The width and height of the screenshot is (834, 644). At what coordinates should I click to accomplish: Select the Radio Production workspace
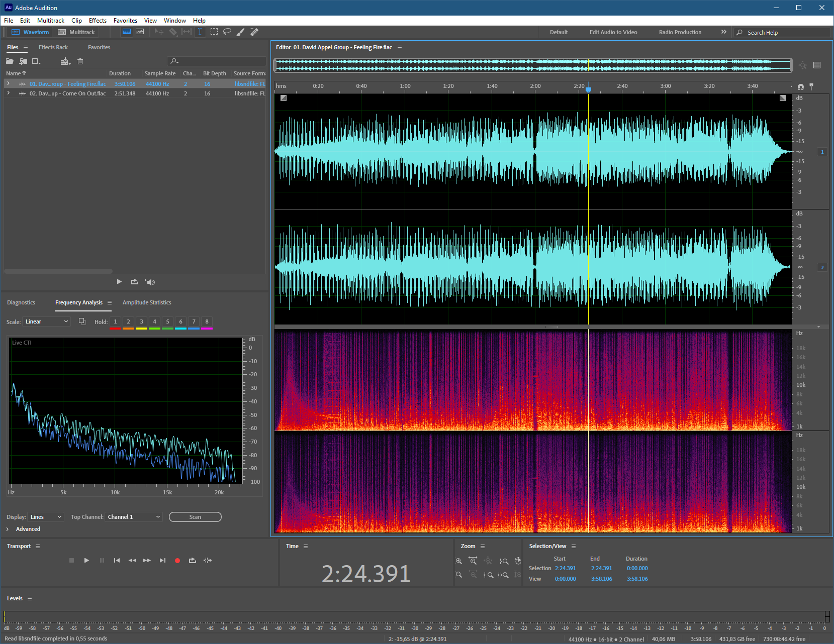(680, 32)
